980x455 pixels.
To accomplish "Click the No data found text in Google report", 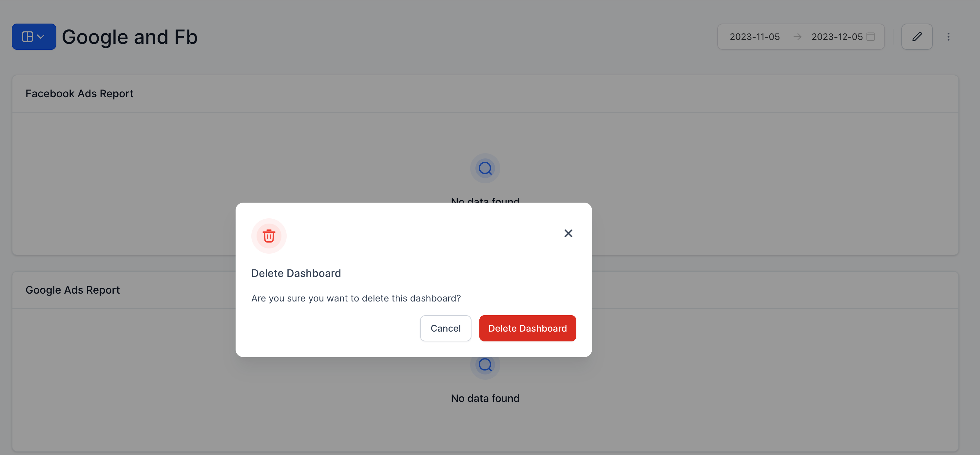I will pyautogui.click(x=485, y=398).
